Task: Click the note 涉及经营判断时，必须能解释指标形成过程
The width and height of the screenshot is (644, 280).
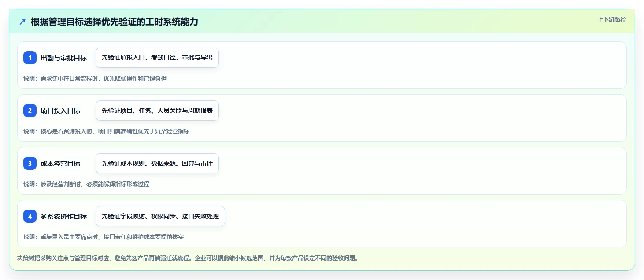Action: (x=95, y=184)
